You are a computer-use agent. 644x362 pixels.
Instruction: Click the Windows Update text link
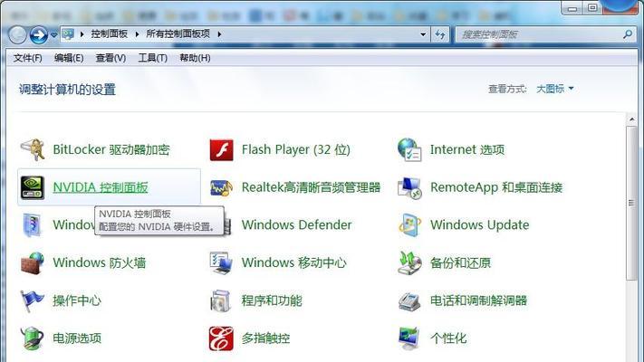[480, 225]
